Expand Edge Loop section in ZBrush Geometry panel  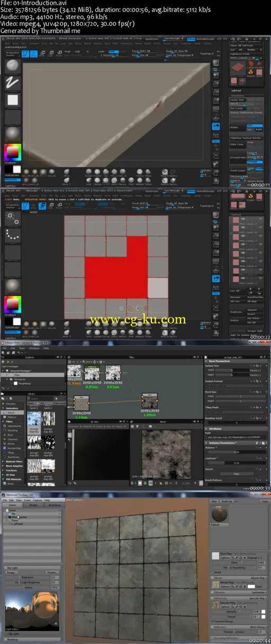(x=238, y=144)
